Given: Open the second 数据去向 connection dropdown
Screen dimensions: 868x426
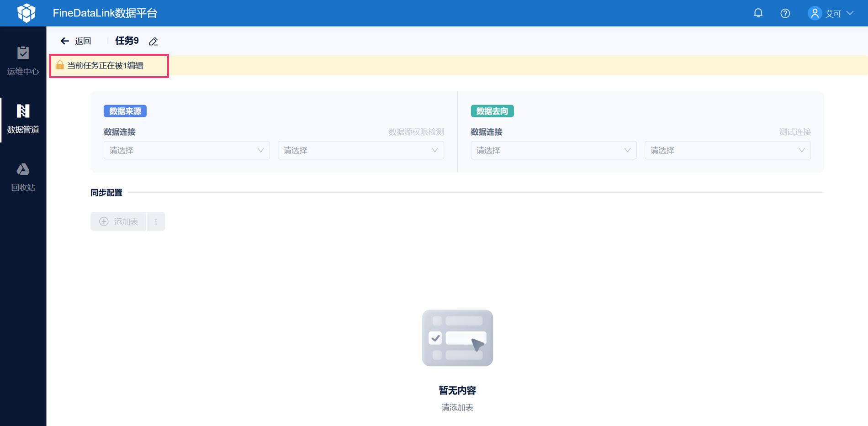Looking at the screenshot, I should pyautogui.click(x=728, y=150).
